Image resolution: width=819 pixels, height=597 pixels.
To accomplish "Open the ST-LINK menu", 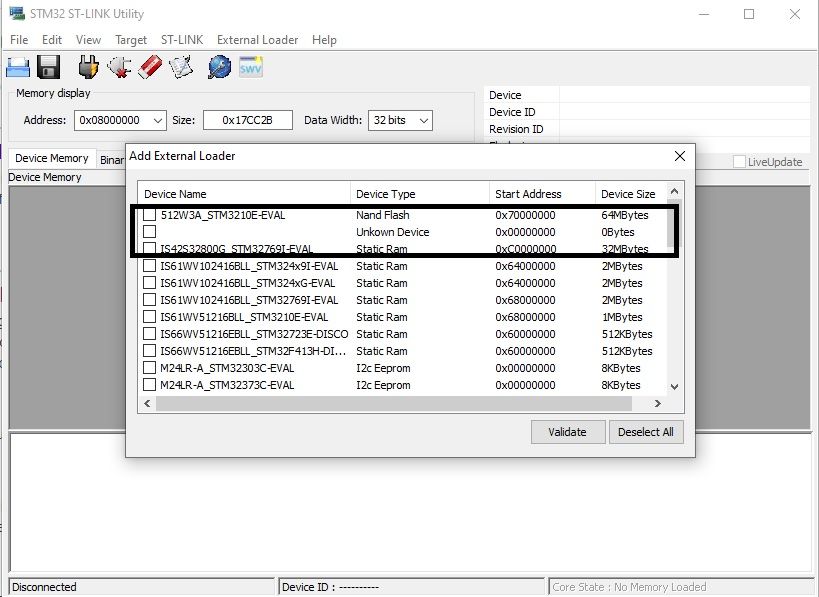I will point(182,40).
